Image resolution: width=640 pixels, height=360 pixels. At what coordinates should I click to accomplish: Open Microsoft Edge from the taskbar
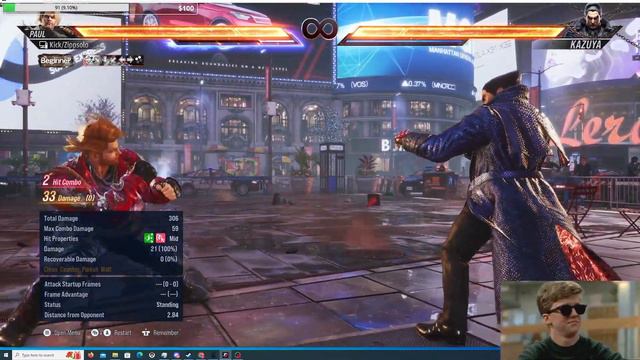pyautogui.click(x=139, y=355)
